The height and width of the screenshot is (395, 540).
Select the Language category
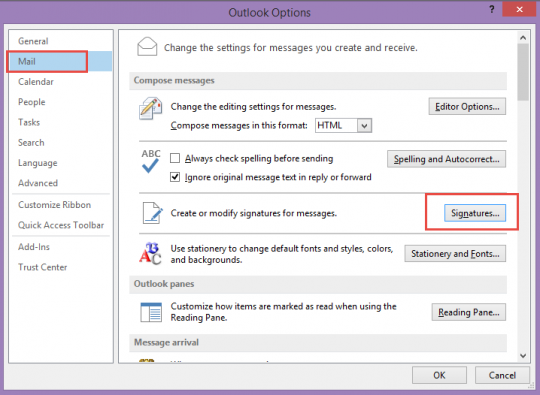point(61,163)
